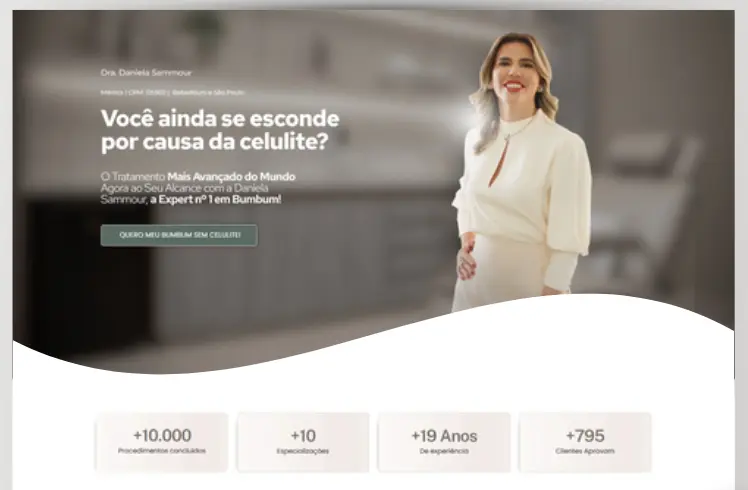Image resolution: width=748 pixels, height=490 pixels.
Task: Click the 'Procedimentos concluídos' caption
Action: pos(162,451)
